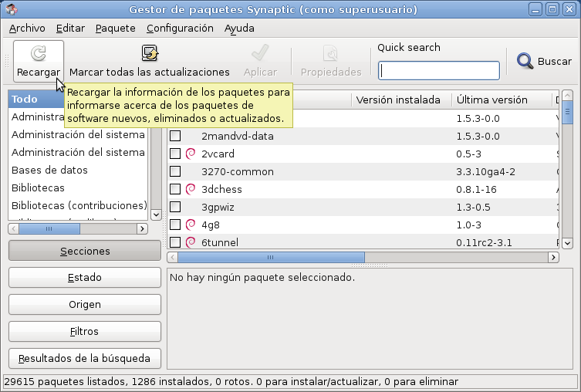Click Resultados de la búsqueda button

[85, 358]
